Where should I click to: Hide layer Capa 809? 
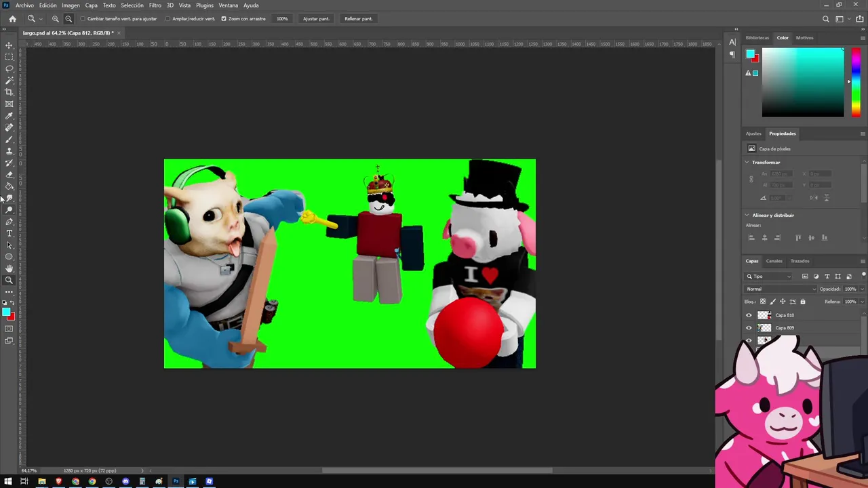coord(749,328)
